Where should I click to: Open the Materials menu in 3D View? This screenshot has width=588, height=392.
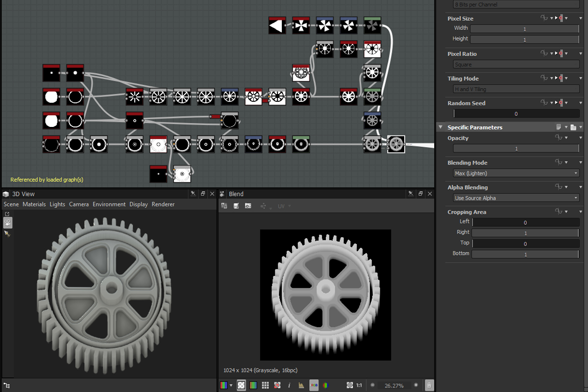(34, 204)
